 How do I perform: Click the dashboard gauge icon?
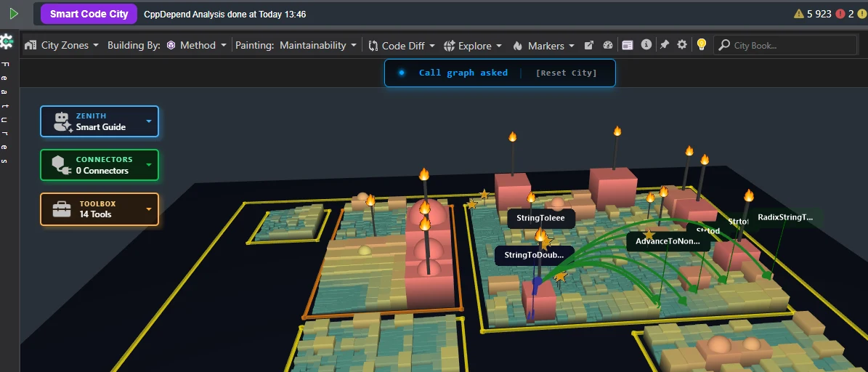pos(609,45)
